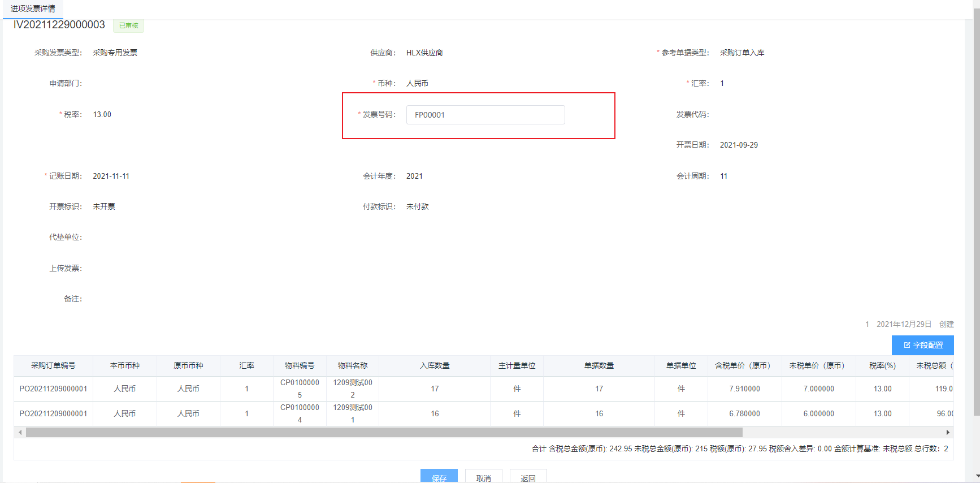The height and width of the screenshot is (483, 980).
Task: Click the page's vertical scrollbar down arrow
Action: click(976, 477)
